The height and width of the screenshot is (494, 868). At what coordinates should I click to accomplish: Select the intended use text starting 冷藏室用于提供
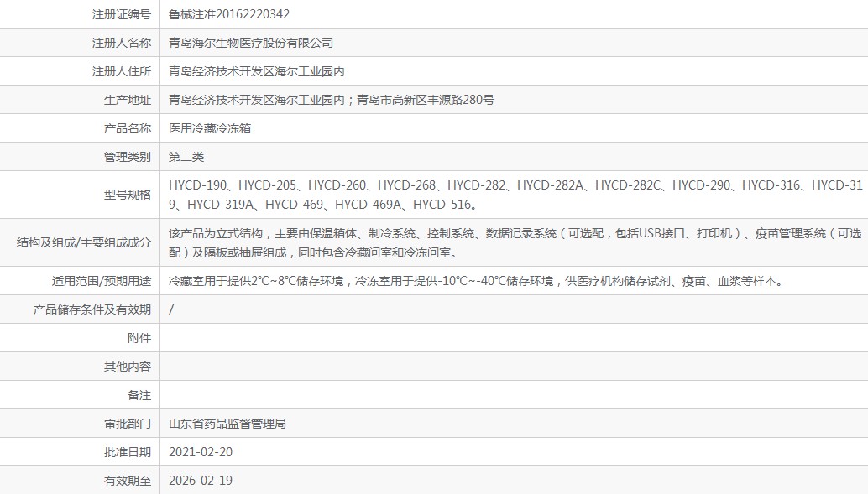(477, 281)
